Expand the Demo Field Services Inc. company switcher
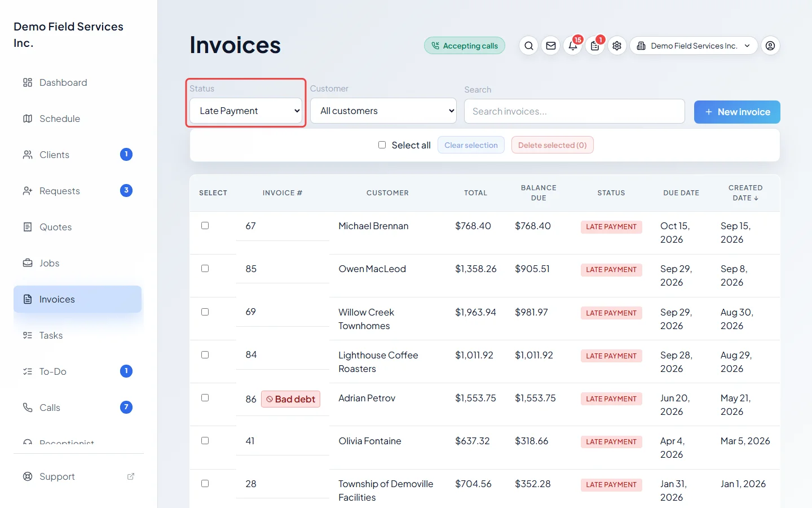The height and width of the screenshot is (508, 812). (x=695, y=46)
